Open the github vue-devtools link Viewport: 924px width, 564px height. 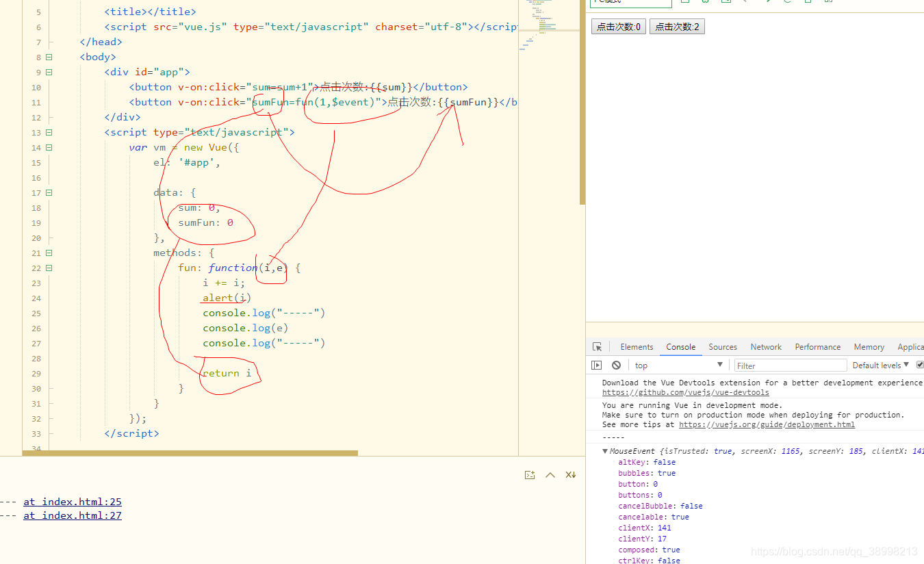click(685, 393)
